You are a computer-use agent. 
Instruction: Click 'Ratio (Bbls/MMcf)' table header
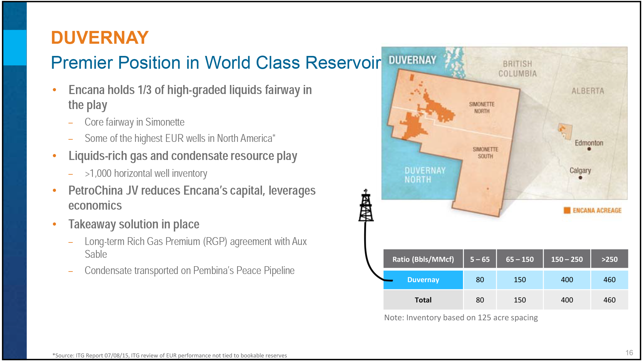point(423,259)
